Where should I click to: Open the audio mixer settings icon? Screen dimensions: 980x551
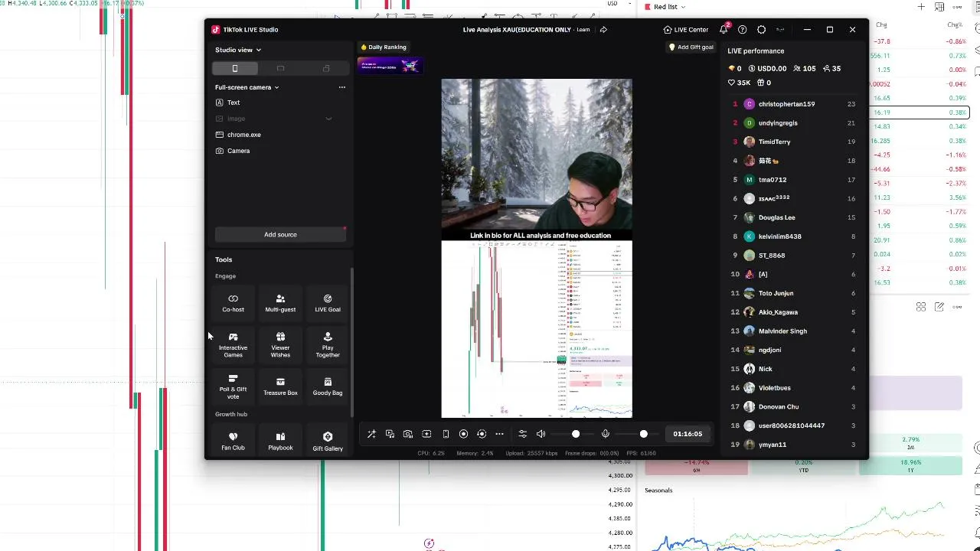[522, 434]
